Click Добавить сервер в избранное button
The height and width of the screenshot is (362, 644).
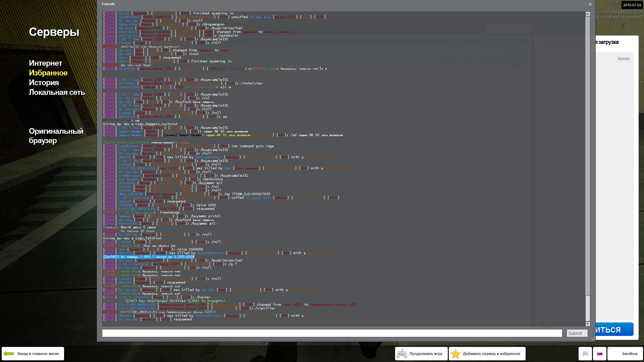(x=487, y=354)
